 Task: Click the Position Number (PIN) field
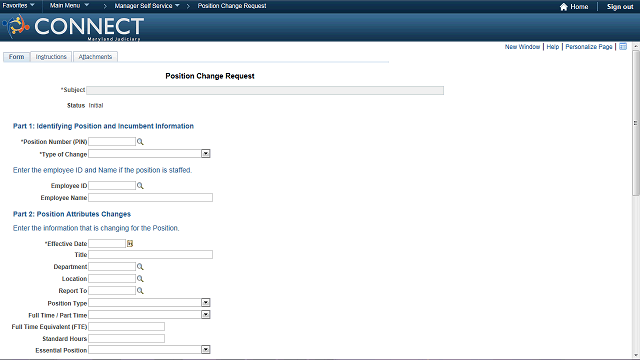[112, 142]
